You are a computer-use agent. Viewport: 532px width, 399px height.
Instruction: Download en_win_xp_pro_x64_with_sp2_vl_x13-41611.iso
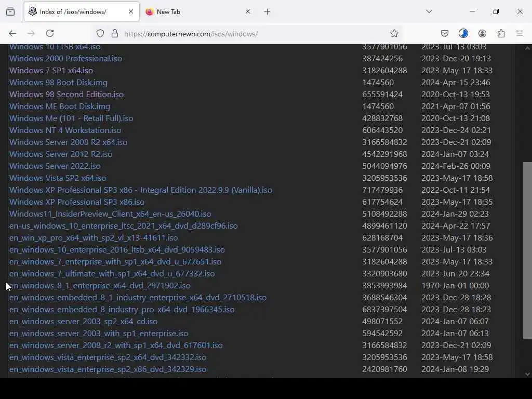[x=94, y=237]
